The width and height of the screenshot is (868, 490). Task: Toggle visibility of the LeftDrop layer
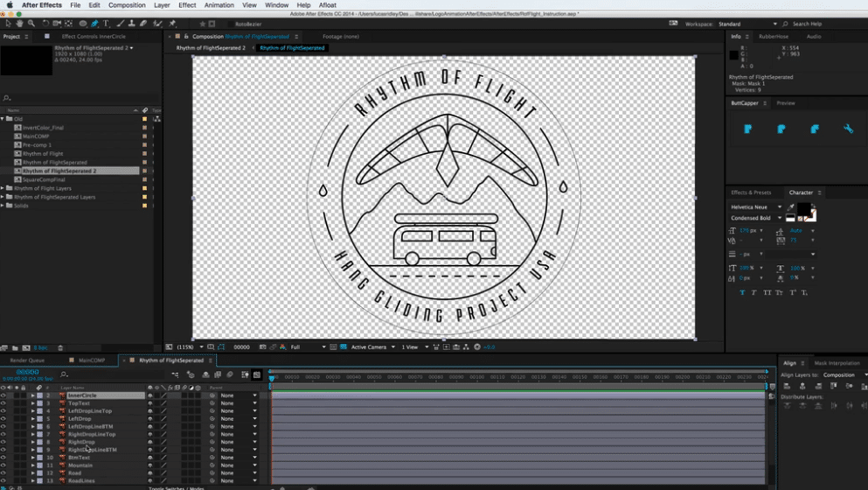(x=3, y=419)
